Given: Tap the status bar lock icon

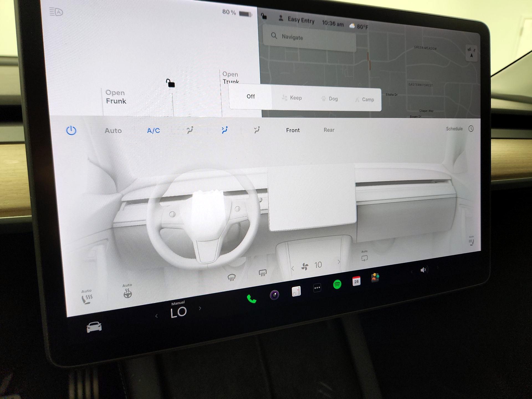Looking at the screenshot, I should click(x=264, y=16).
